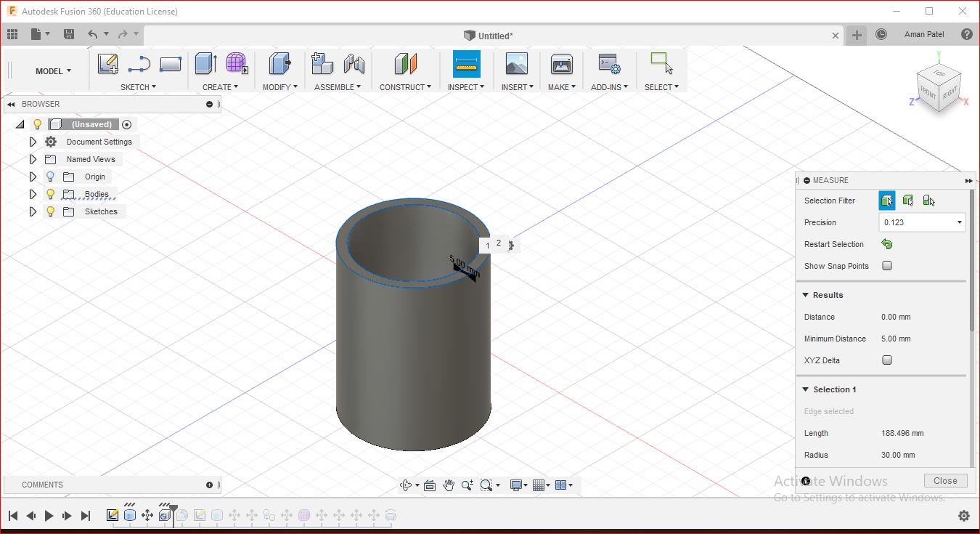Select the Press Pull tool
Viewport: 980px width, 534px height.
click(279, 64)
